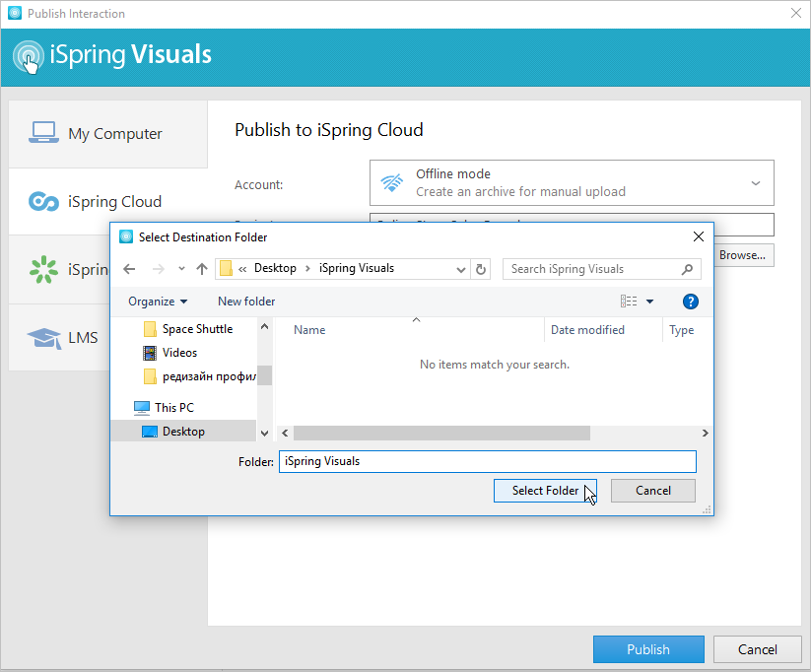The height and width of the screenshot is (672, 811).
Task: Sort by Date modified column
Action: (587, 330)
